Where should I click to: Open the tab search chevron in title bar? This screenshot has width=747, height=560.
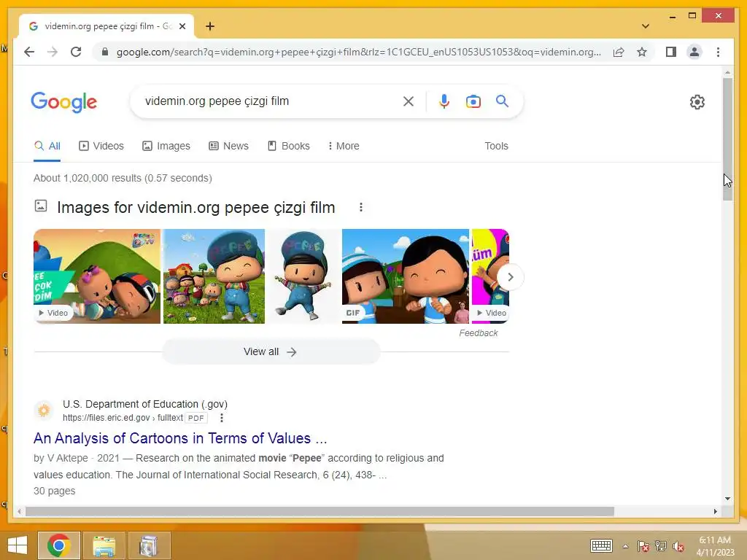tap(645, 26)
